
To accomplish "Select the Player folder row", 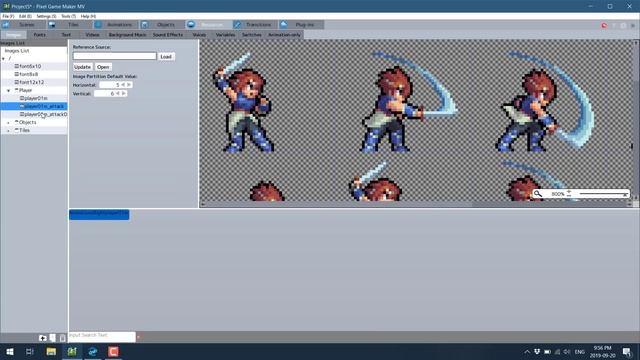I will 34,90.
